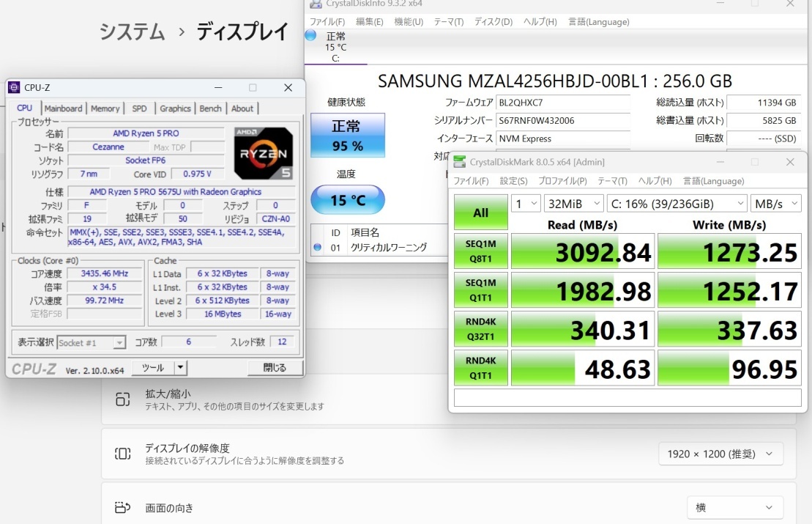Open the 1920 × 1200 resolution dropdown
Screen dimensions: 812x524
[x=720, y=454]
